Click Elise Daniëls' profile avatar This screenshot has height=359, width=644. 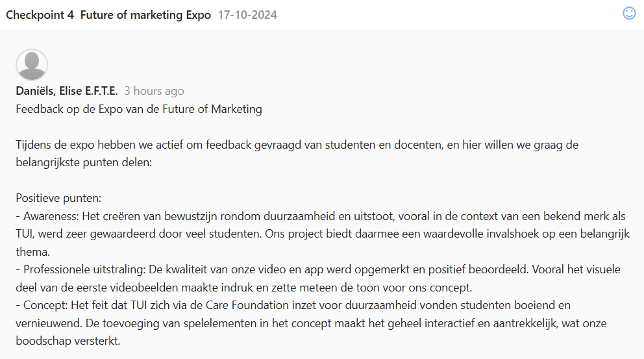(31, 65)
